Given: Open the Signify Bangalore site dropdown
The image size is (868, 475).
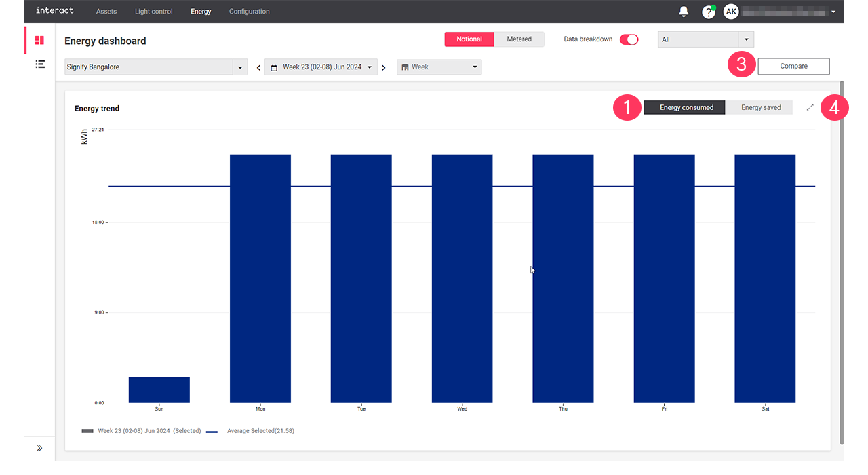Looking at the screenshot, I should pyautogui.click(x=240, y=66).
